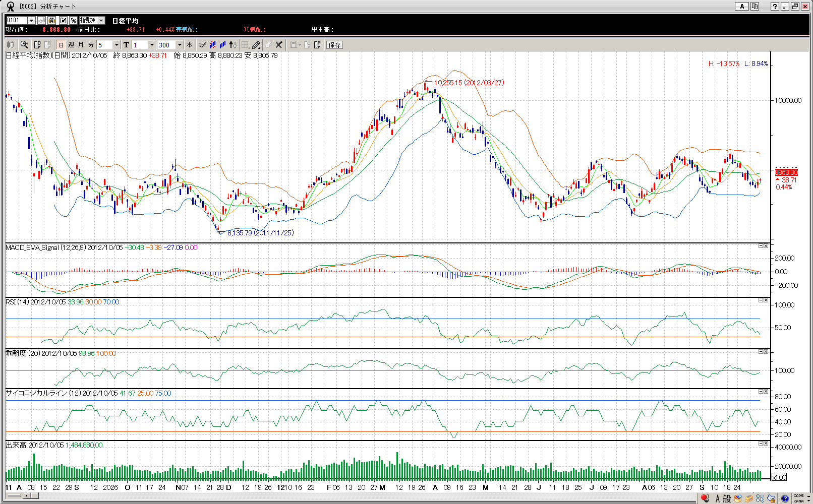Click the A button in title bar
813x504 pixels.
tap(741, 7)
